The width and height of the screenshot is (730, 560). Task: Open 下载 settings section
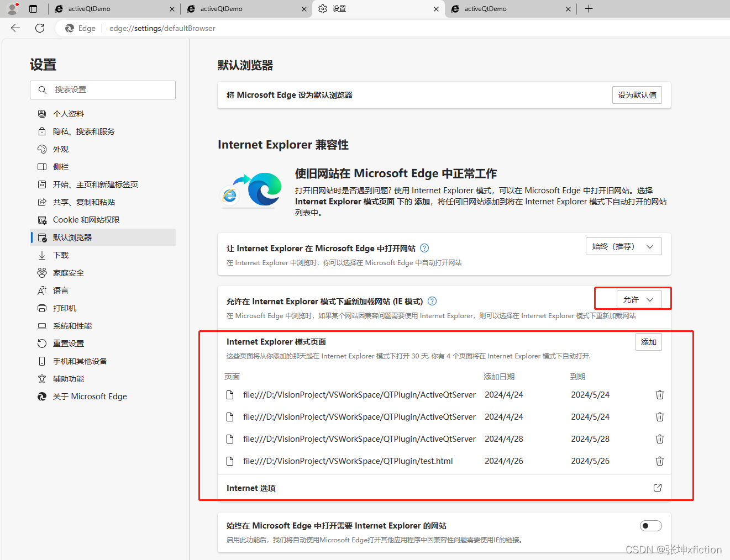103,255
